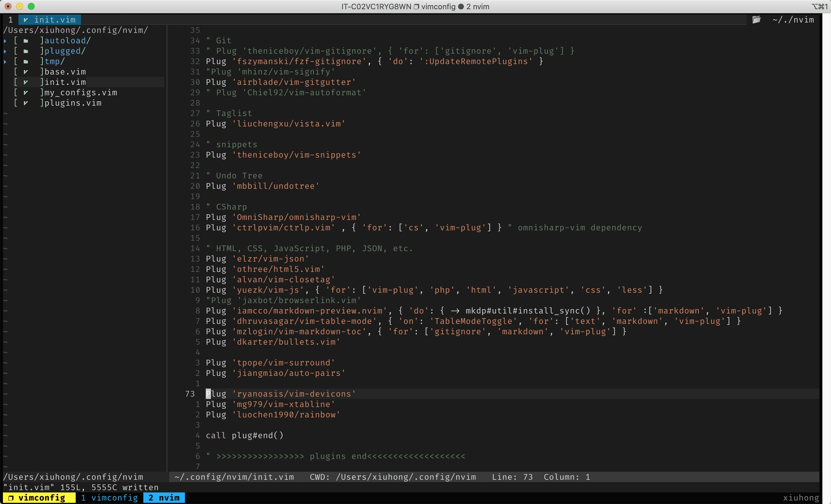Click the call plug#end() line
This screenshot has height=504, width=831.
pos(244,436)
